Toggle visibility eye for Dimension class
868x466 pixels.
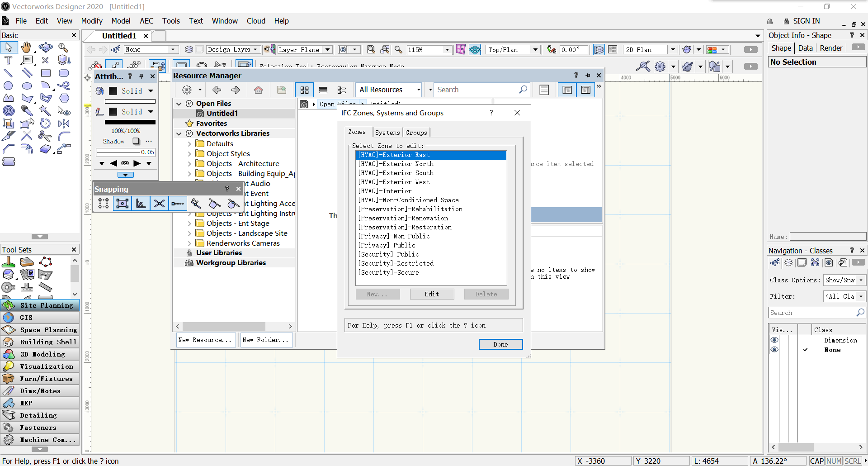click(x=774, y=340)
